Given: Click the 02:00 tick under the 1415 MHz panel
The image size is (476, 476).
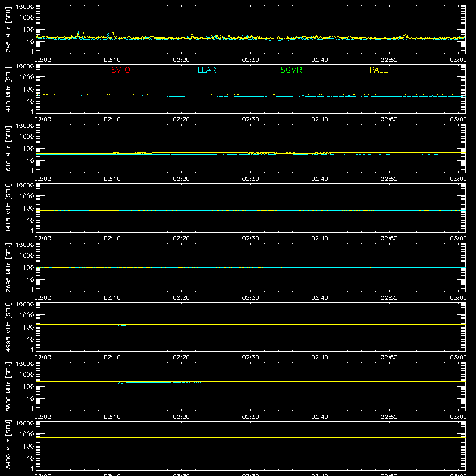Looking at the screenshot, I should [x=43, y=239].
